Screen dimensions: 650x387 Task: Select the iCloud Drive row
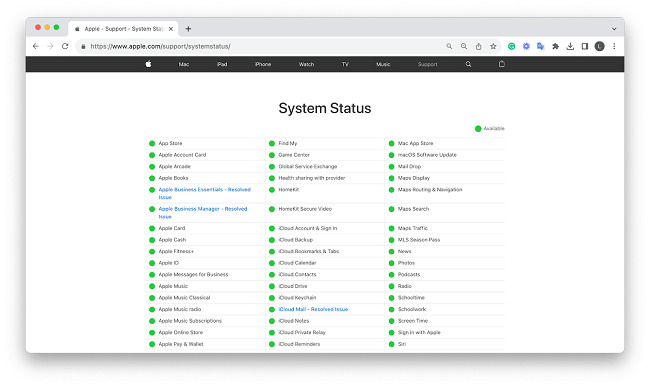click(325, 286)
